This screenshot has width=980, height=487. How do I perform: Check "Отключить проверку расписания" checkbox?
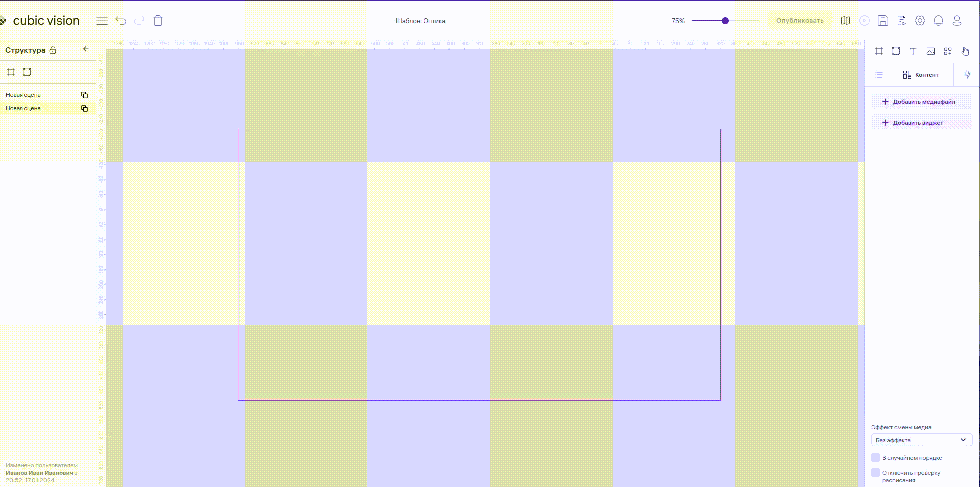coord(876,472)
